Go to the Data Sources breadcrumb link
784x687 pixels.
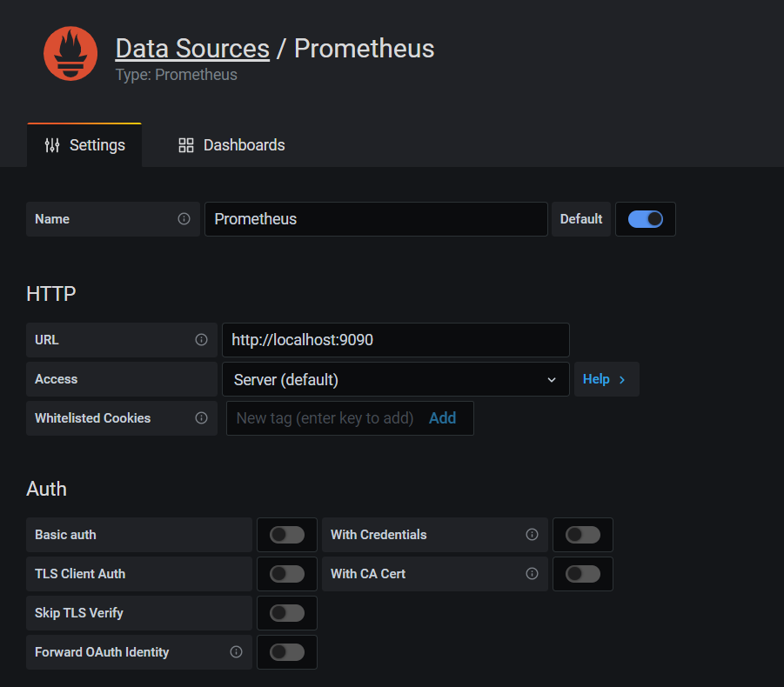192,49
